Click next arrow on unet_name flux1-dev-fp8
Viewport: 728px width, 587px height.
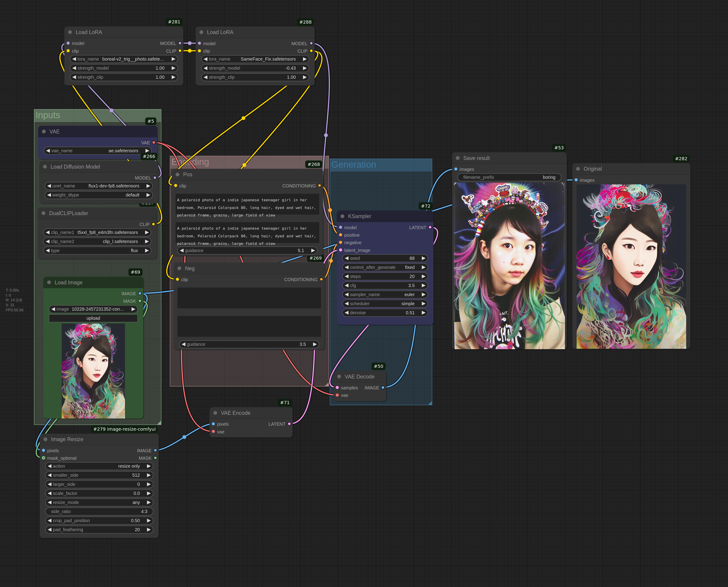click(x=148, y=186)
